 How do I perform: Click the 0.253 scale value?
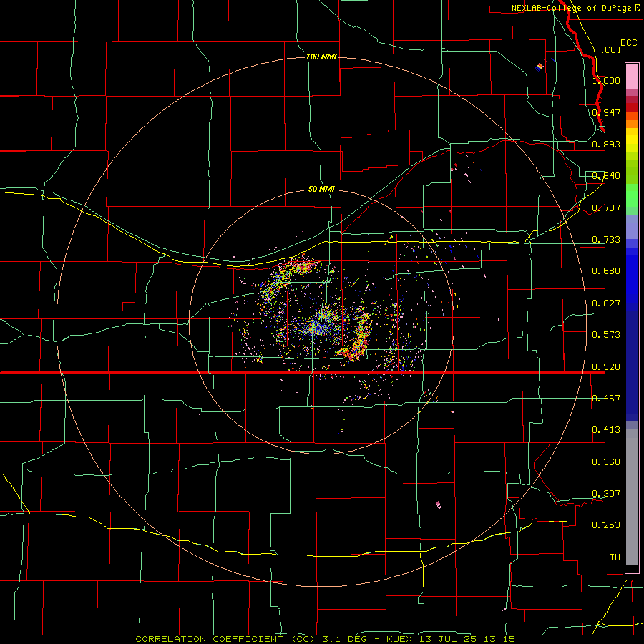[x=606, y=525]
